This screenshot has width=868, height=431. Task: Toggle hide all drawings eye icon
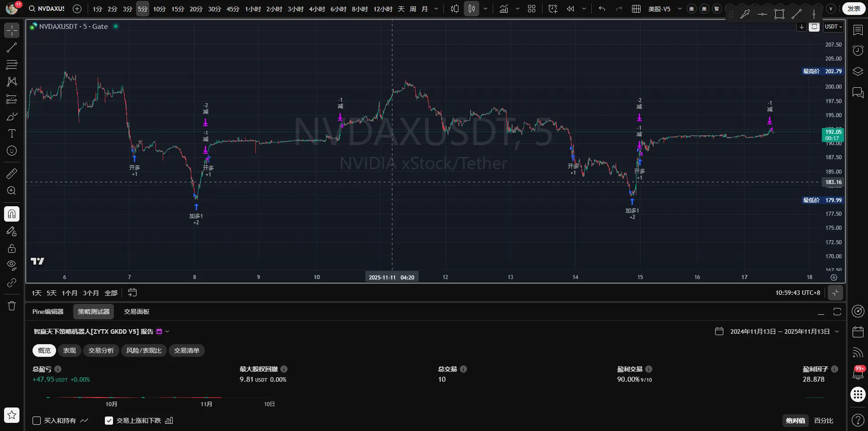pyautogui.click(x=12, y=265)
